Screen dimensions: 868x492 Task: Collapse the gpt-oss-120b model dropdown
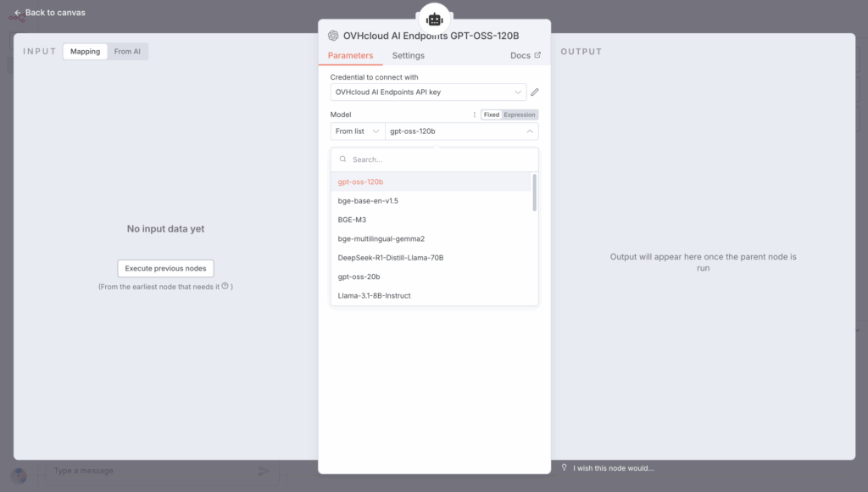(x=530, y=131)
